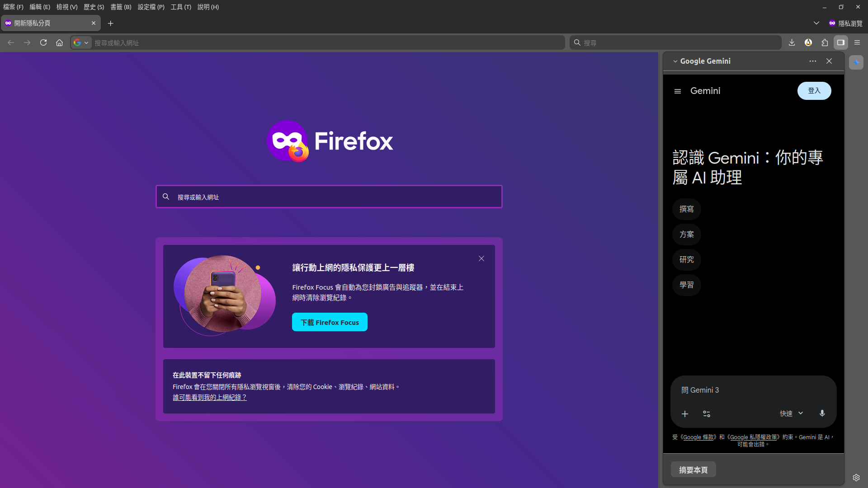Screen dimensions: 868x488
Task: Click the magnifier icon in the toolbar search bar
Action: pos(577,42)
